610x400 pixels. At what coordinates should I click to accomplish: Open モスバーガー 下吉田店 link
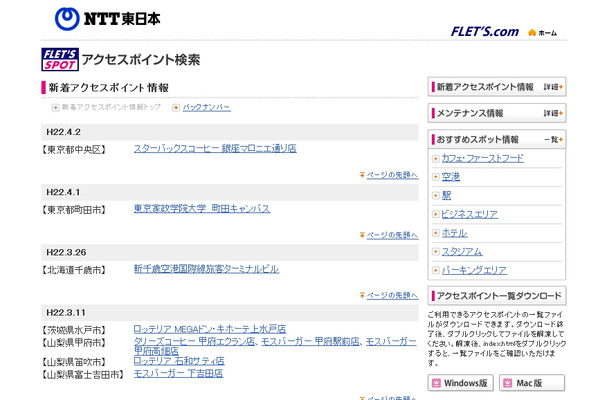[x=179, y=374]
